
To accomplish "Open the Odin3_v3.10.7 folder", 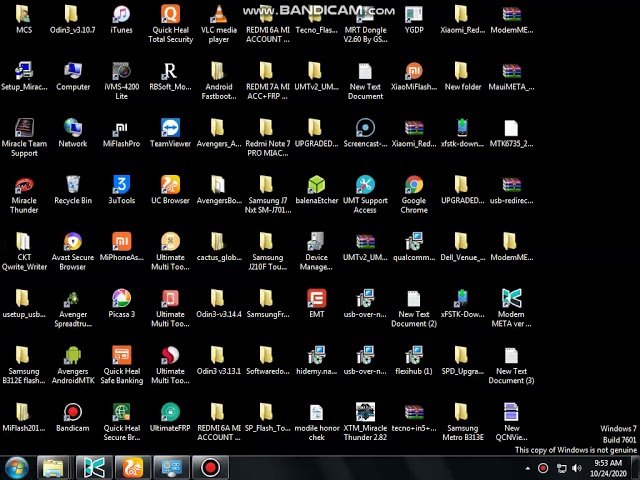I will 73,20.
